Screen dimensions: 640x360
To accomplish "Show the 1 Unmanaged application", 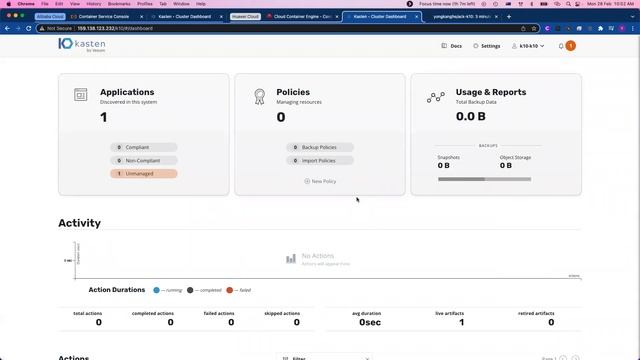I will 143,173.
